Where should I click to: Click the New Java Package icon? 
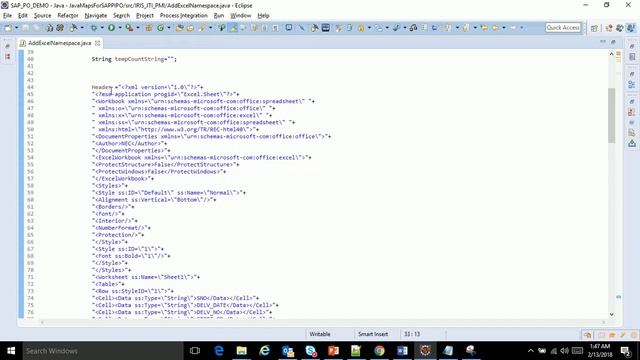(149, 28)
